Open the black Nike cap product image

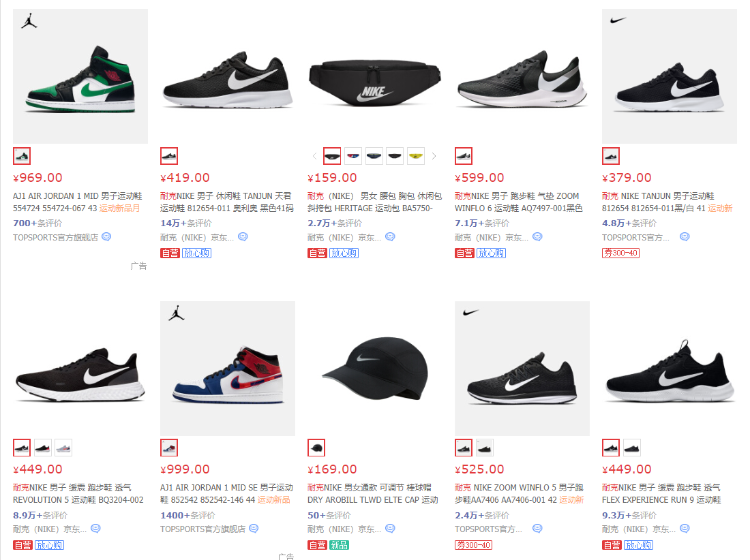click(x=375, y=369)
